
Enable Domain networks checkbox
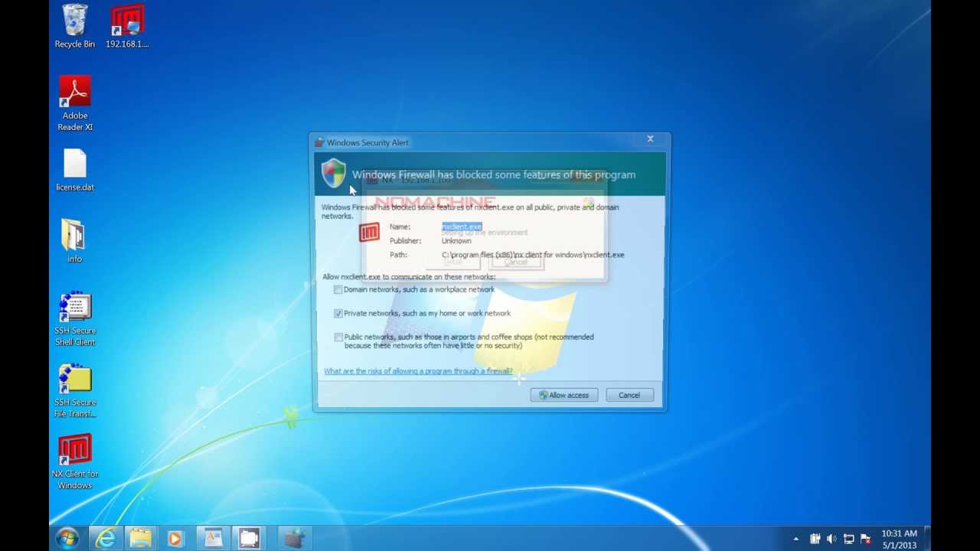point(338,289)
